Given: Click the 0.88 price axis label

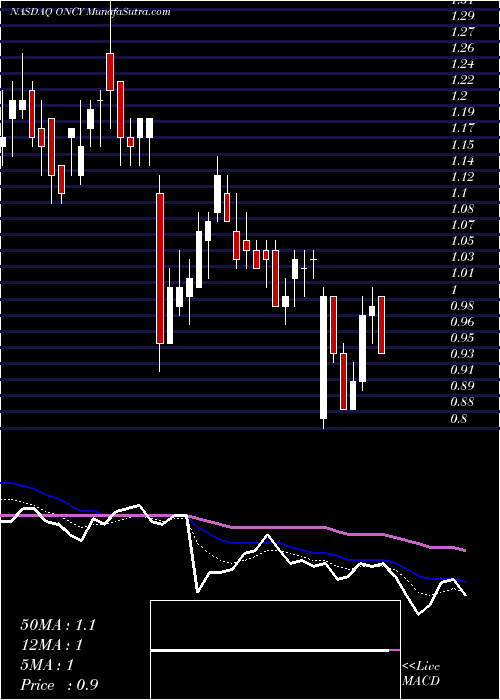Looking at the screenshot, I should [462, 402].
